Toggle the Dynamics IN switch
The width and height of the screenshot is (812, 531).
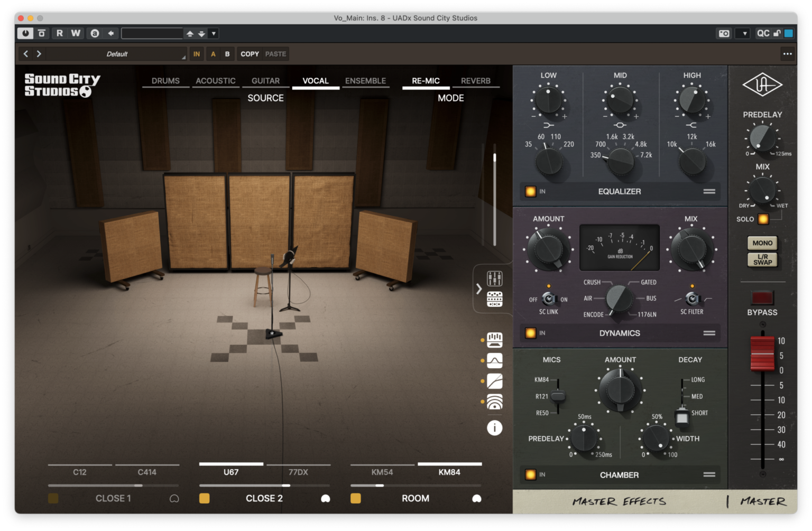point(530,333)
